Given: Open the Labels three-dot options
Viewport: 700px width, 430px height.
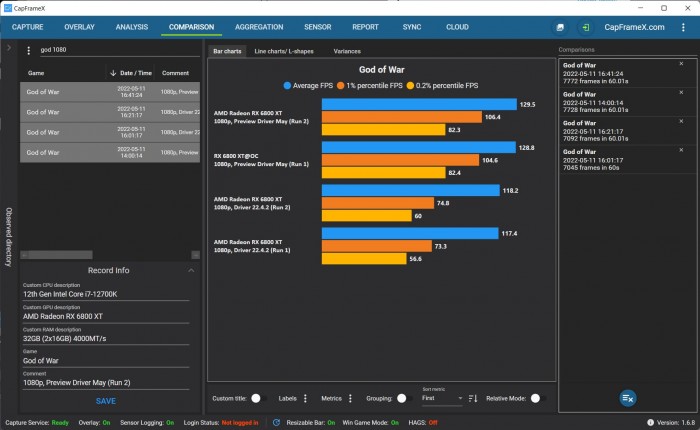Looking at the screenshot, I should click(x=305, y=398).
